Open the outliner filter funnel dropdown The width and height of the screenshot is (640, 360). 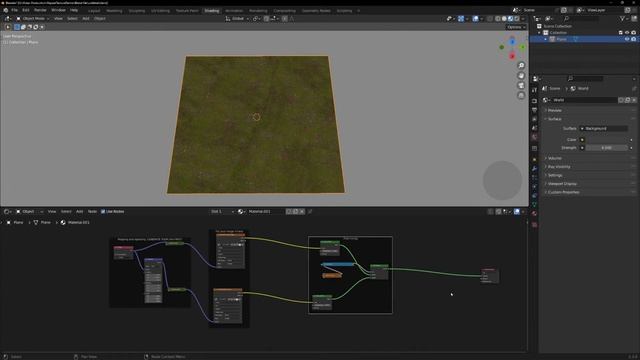(623, 19)
